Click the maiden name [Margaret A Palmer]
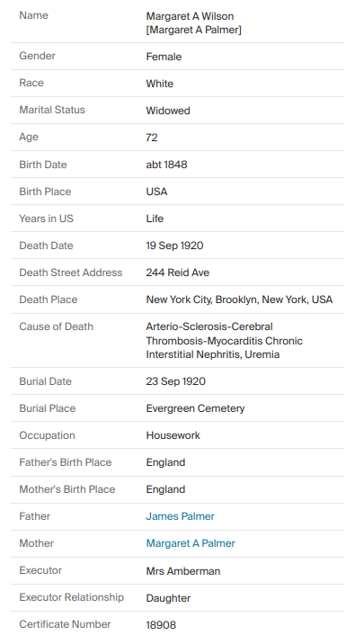This screenshot has width=346, height=644. tap(194, 30)
